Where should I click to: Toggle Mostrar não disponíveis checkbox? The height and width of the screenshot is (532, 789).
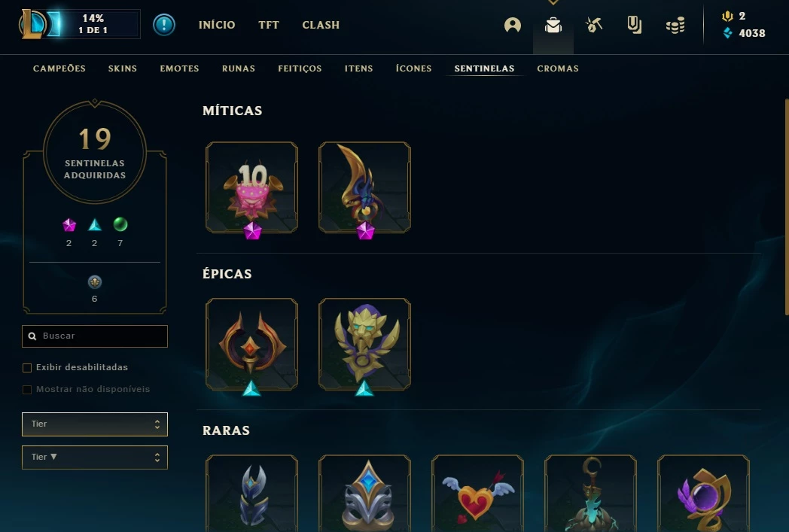click(x=27, y=389)
